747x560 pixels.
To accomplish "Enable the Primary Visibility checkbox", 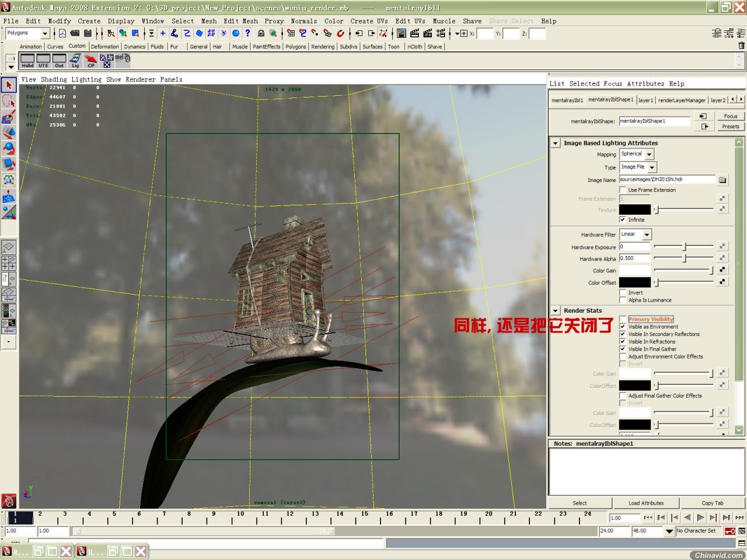I will [x=623, y=319].
